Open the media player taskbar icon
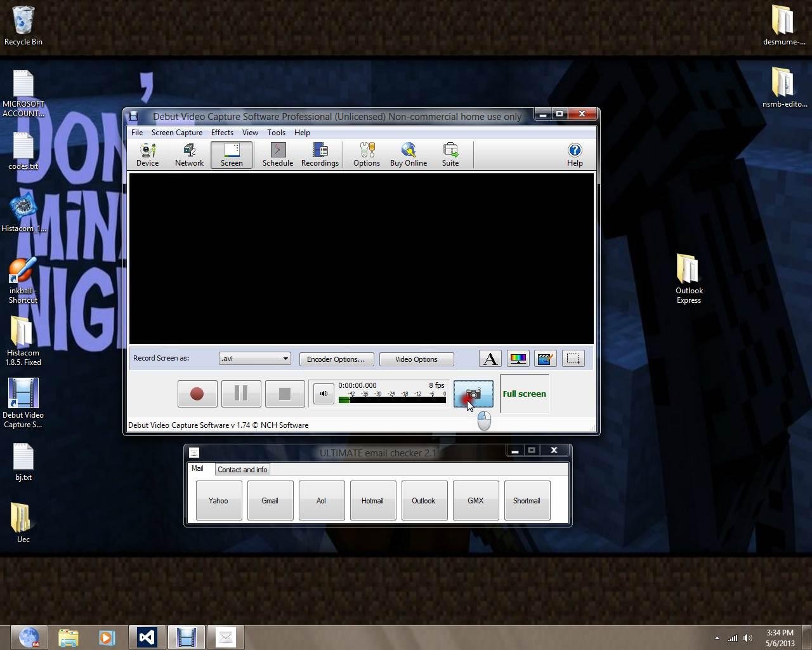 [x=106, y=637]
